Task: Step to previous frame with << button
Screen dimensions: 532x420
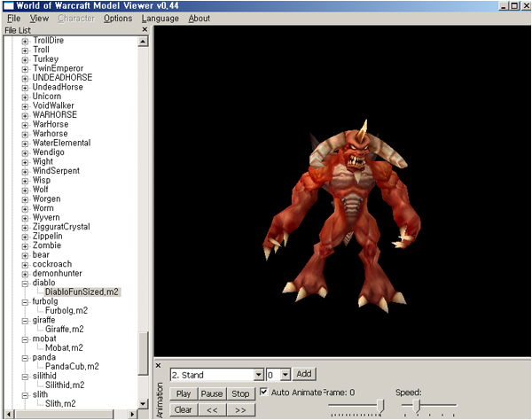Action: point(211,409)
